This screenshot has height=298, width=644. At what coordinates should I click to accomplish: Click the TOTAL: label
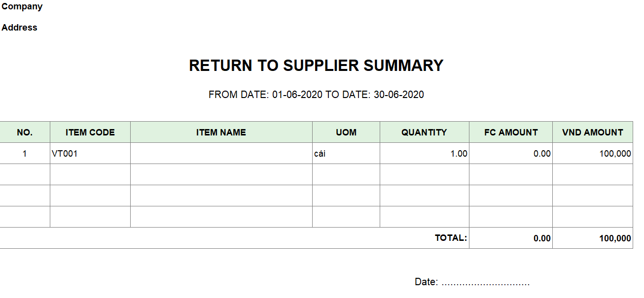(x=451, y=238)
